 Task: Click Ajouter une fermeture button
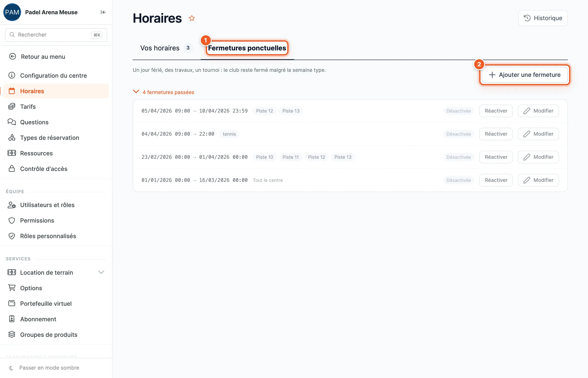(x=524, y=75)
